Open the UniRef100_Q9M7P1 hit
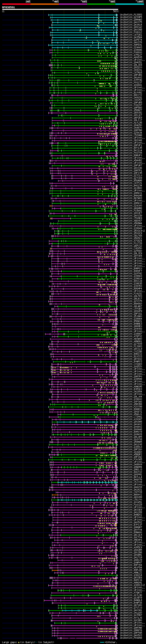The height and width of the screenshot is (644, 146). coord(131,170)
